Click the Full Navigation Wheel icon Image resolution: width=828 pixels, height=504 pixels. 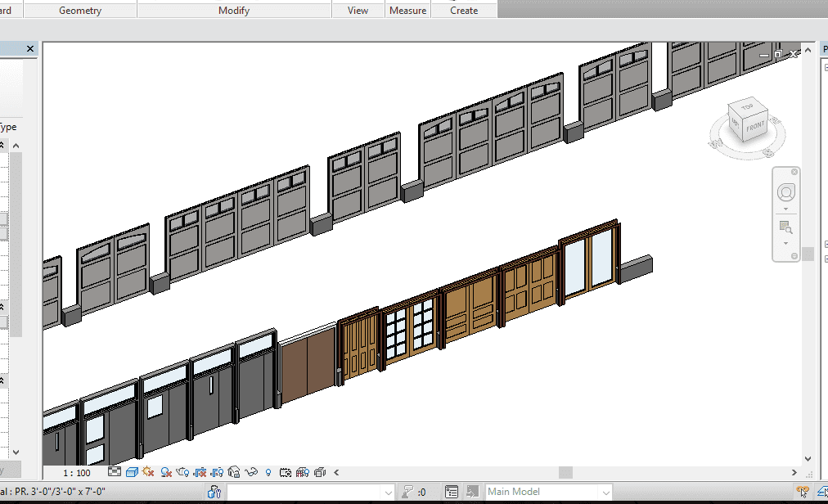pyautogui.click(x=785, y=193)
